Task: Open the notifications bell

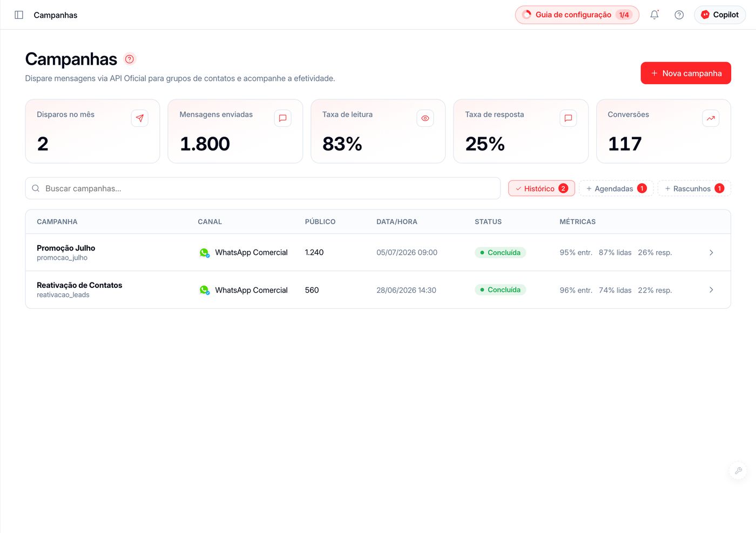Action: [654, 15]
